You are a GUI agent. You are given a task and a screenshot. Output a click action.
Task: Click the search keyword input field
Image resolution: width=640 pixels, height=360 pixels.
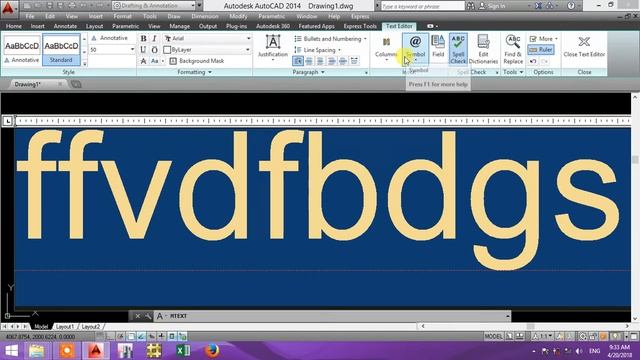422,6
